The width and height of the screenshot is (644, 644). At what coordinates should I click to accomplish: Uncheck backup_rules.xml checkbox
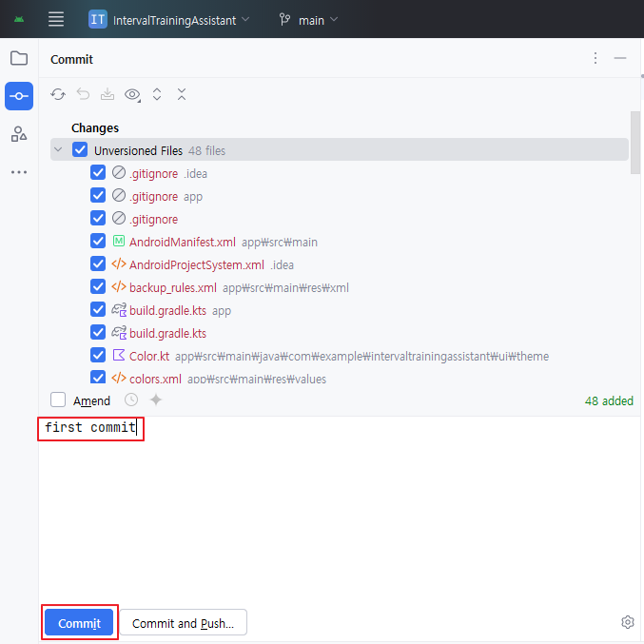pyautogui.click(x=98, y=286)
